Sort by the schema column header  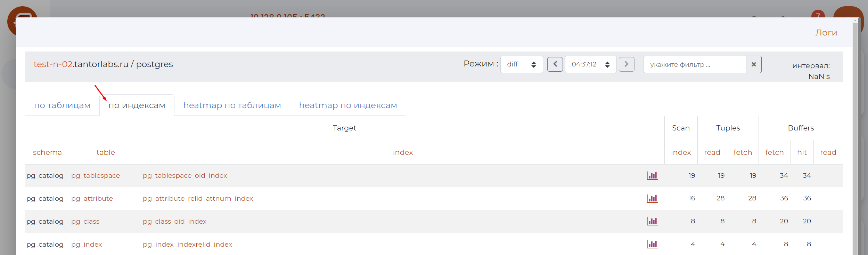click(x=47, y=152)
